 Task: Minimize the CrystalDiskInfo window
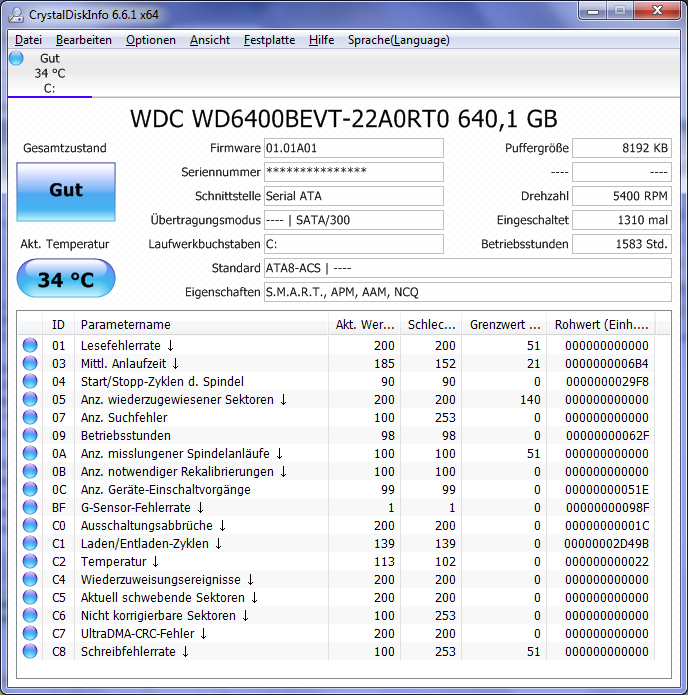pyautogui.click(x=593, y=11)
